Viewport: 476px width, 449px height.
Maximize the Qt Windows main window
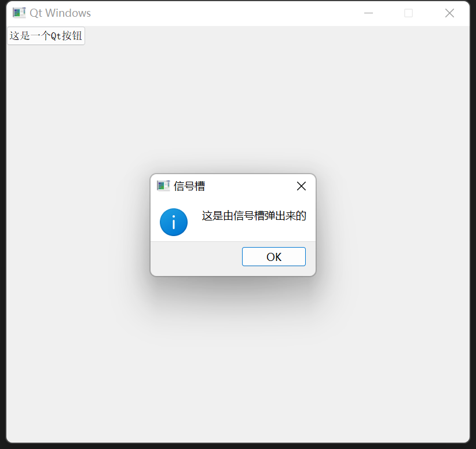click(x=409, y=13)
